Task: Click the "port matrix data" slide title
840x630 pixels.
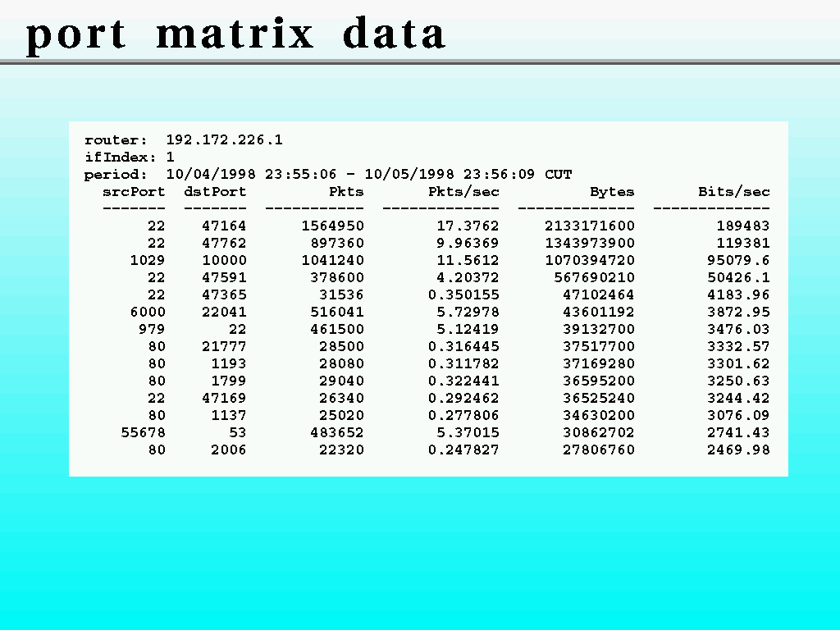Action: pos(235,34)
